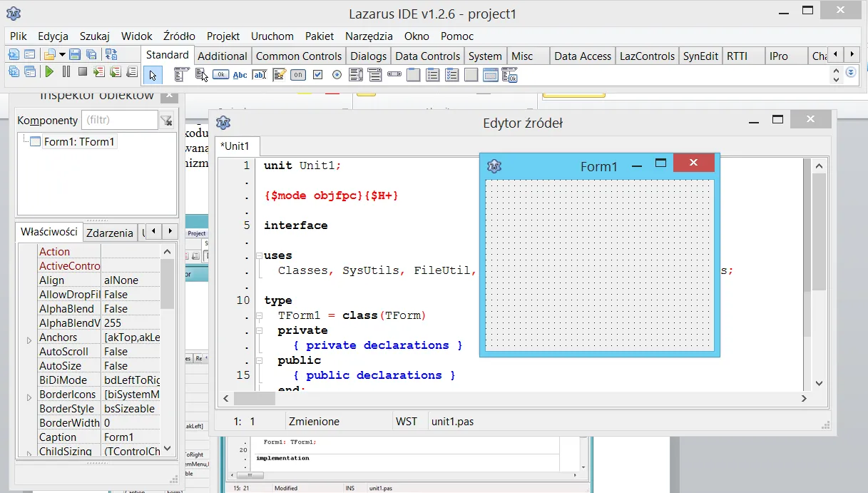Open the round palette options dropdown button

tap(850, 72)
